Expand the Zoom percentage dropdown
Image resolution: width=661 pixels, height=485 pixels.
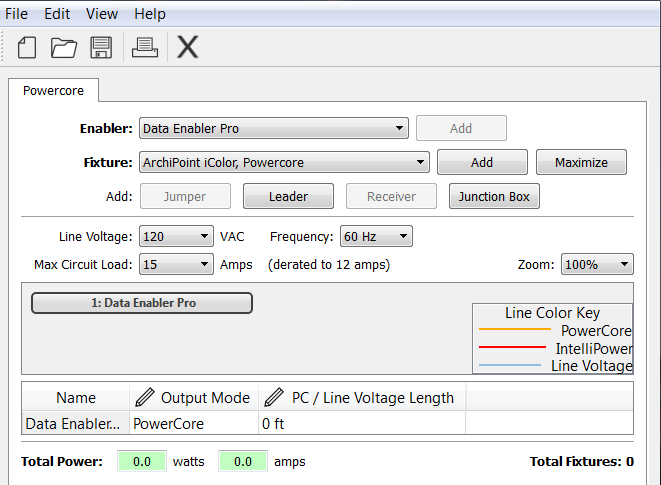coord(597,265)
